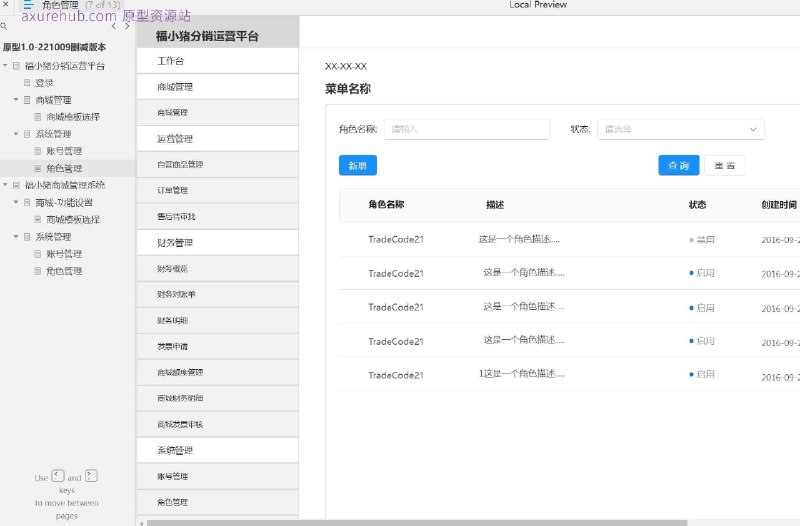Collapse 系统管理 arrow under 福小猪商城管理系统
Screen dimensions: 800x526
(16, 236)
